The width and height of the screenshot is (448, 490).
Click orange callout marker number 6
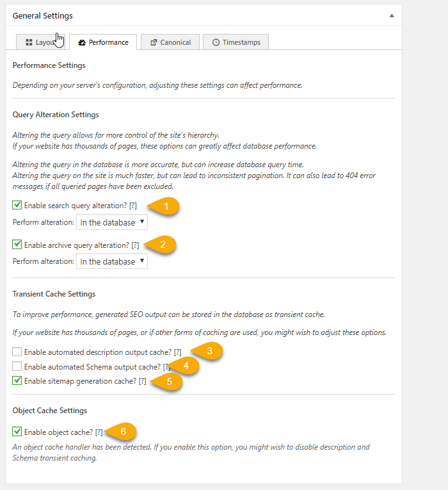123,431
